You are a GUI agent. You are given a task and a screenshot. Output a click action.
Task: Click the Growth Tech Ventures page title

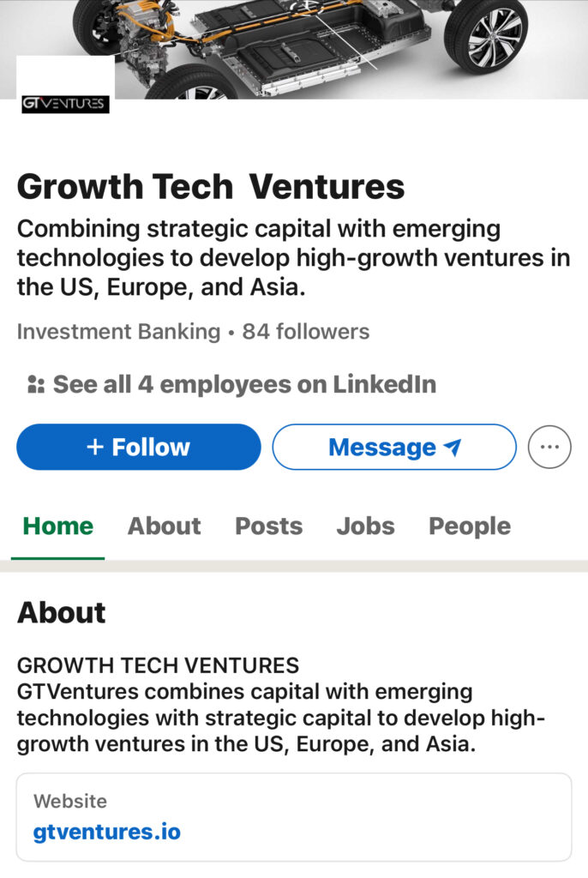click(x=211, y=186)
